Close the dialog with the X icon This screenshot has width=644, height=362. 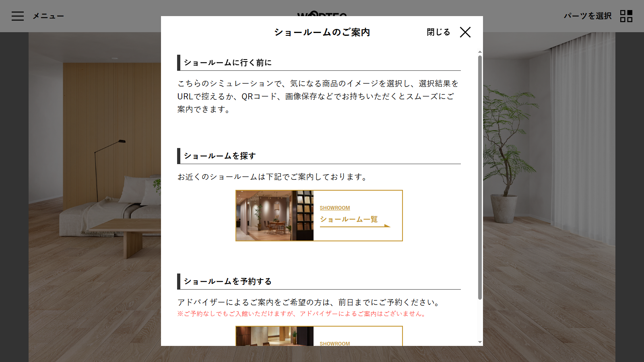(465, 32)
